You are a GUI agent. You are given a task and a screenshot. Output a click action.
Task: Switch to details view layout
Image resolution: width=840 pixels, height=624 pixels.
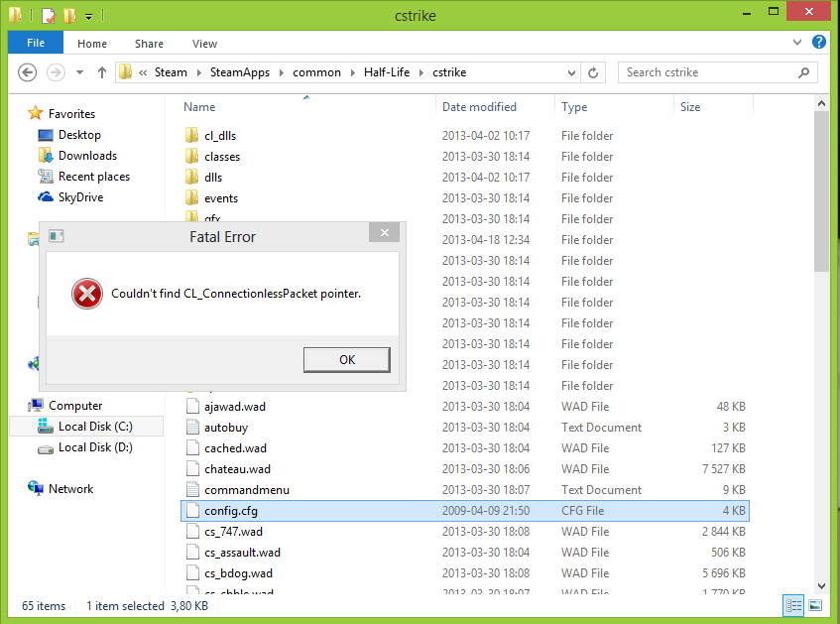click(x=793, y=606)
